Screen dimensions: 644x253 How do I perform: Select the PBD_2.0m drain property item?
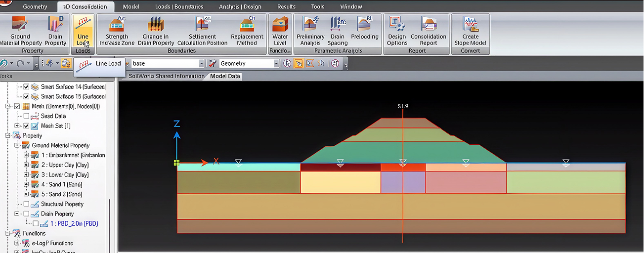pos(74,224)
